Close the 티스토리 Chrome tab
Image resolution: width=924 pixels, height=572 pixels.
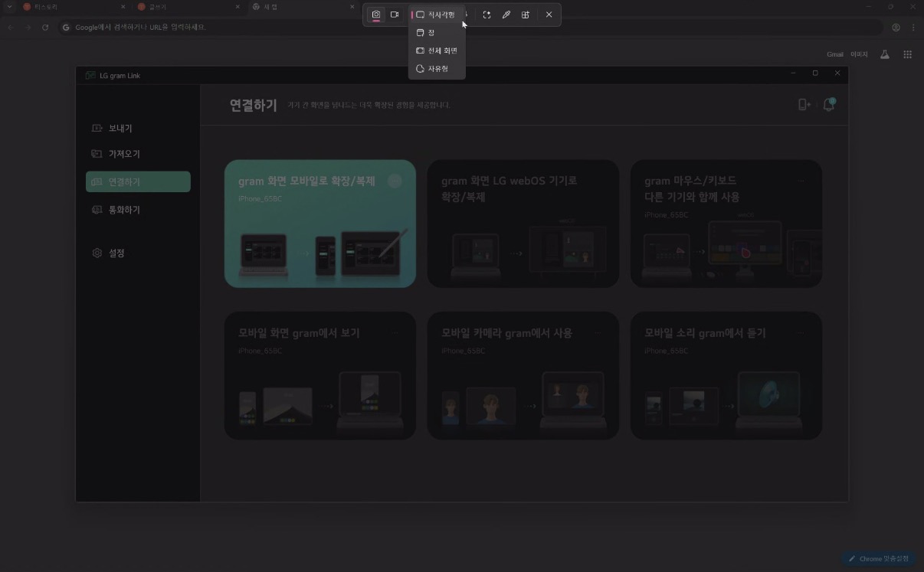(123, 7)
